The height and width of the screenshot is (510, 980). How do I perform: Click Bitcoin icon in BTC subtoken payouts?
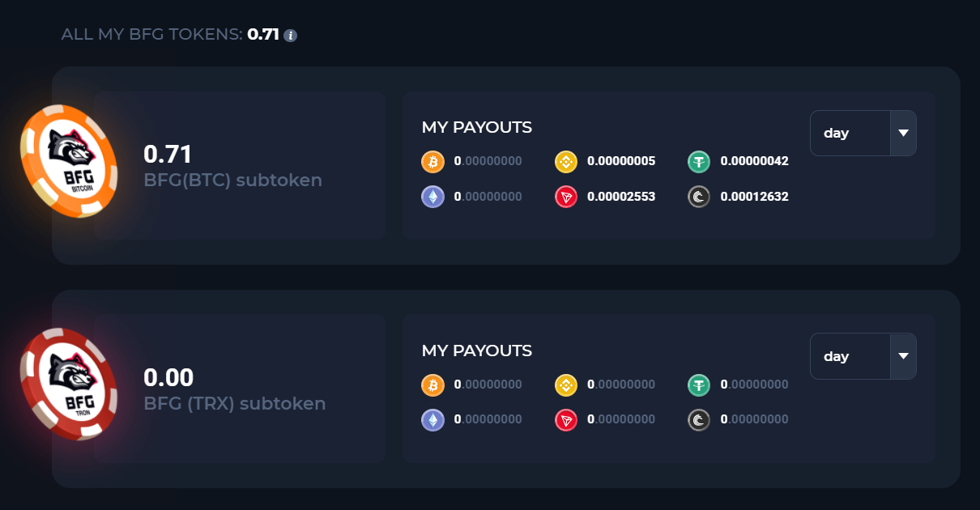point(433,161)
